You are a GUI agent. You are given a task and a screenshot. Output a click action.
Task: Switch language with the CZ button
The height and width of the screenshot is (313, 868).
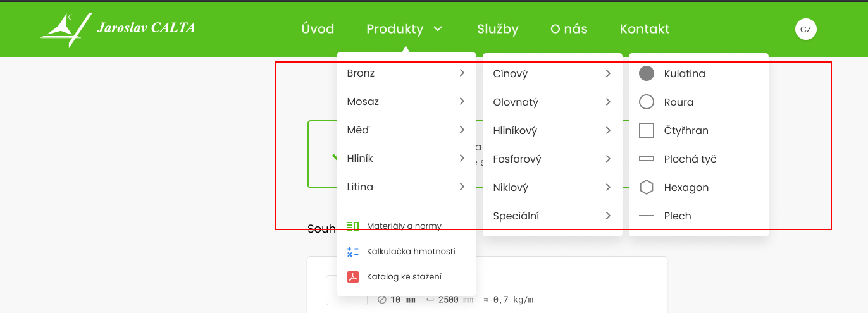click(x=806, y=29)
